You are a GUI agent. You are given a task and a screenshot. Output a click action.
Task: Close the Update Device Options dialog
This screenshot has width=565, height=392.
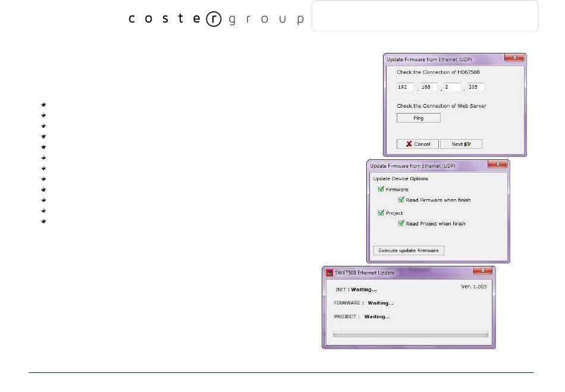[x=497, y=164]
